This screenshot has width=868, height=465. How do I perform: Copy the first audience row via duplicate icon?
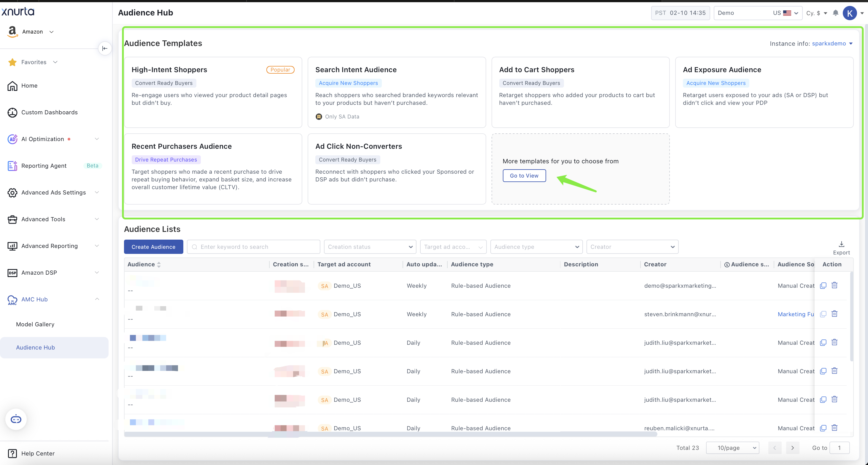pyautogui.click(x=823, y=285)
